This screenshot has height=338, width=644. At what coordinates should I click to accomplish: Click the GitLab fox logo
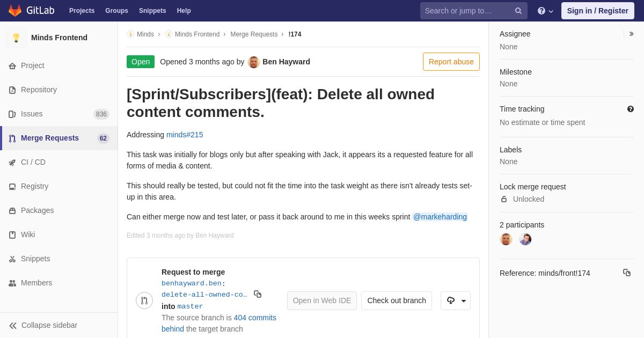(x=15, y=11)
